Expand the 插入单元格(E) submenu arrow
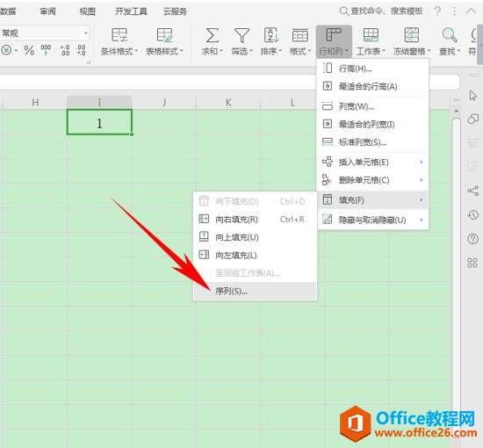Screen dimensions: 483x448 coord(421,162)
